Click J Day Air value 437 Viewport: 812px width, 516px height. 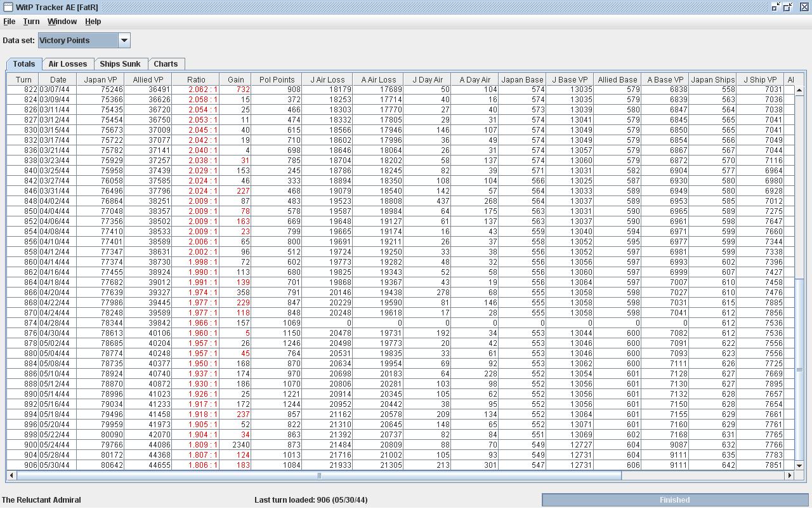coord(428,201)
